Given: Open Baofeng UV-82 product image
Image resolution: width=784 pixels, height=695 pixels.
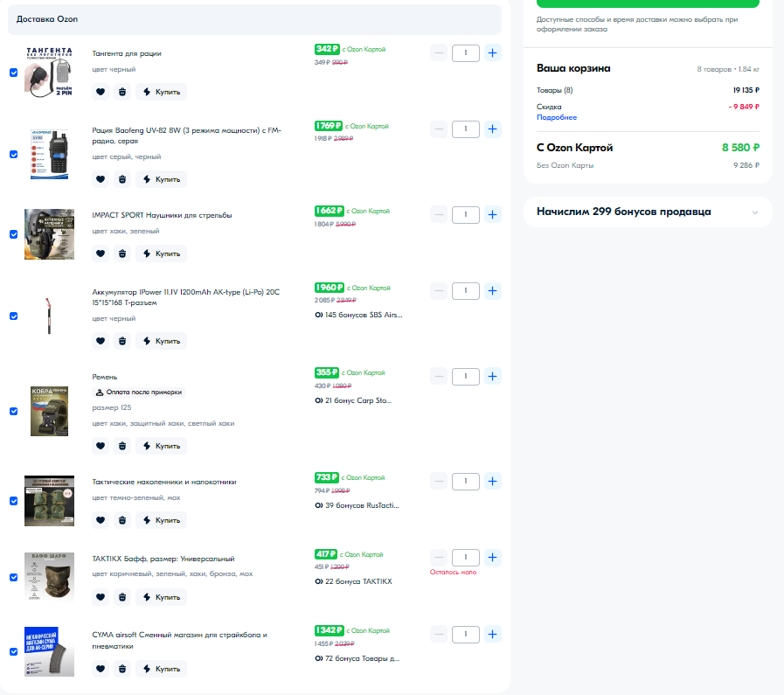Looking at the screenshot, I should (x=49, y=155).
